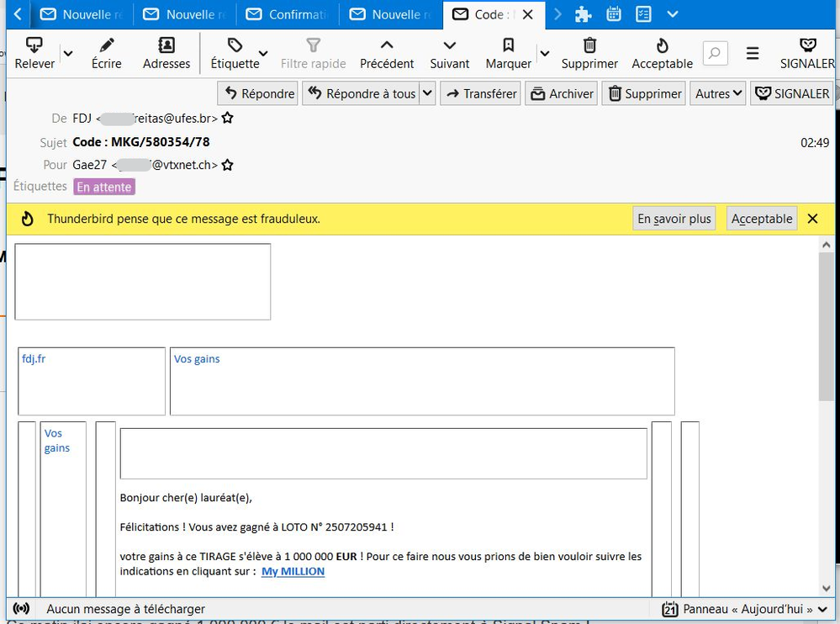Open the Autres actions dropdown
This screenshot has width=840, height=624.
718,93
